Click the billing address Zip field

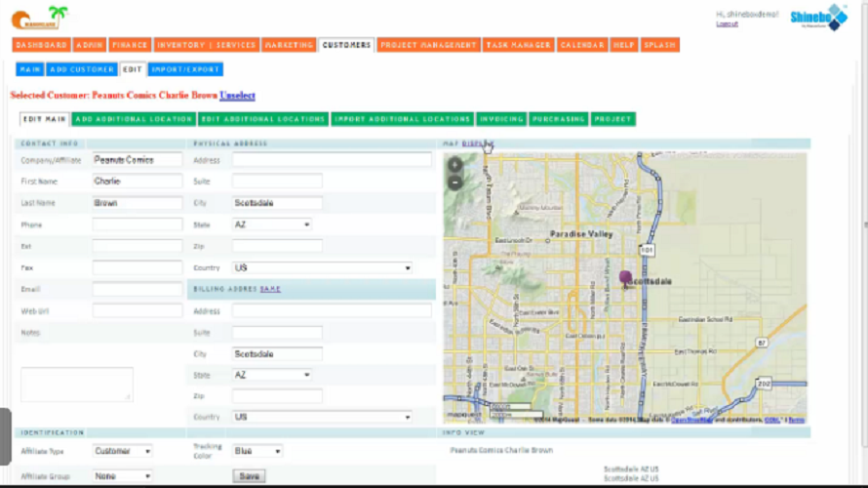click(x=277, y=396)
